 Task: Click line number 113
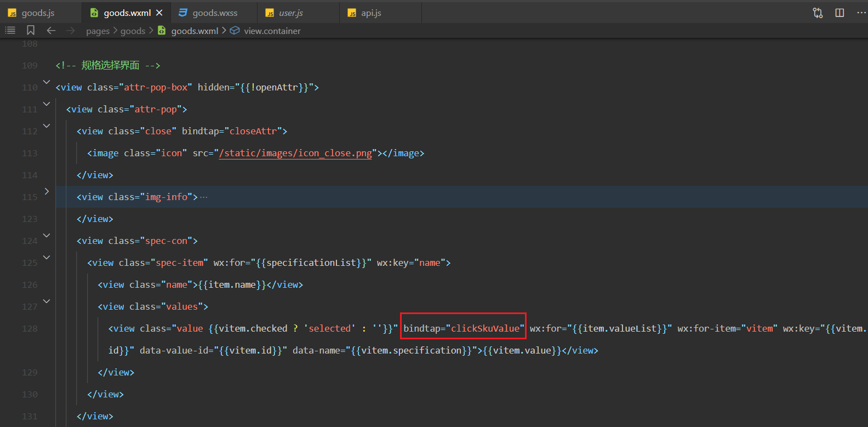30,153
